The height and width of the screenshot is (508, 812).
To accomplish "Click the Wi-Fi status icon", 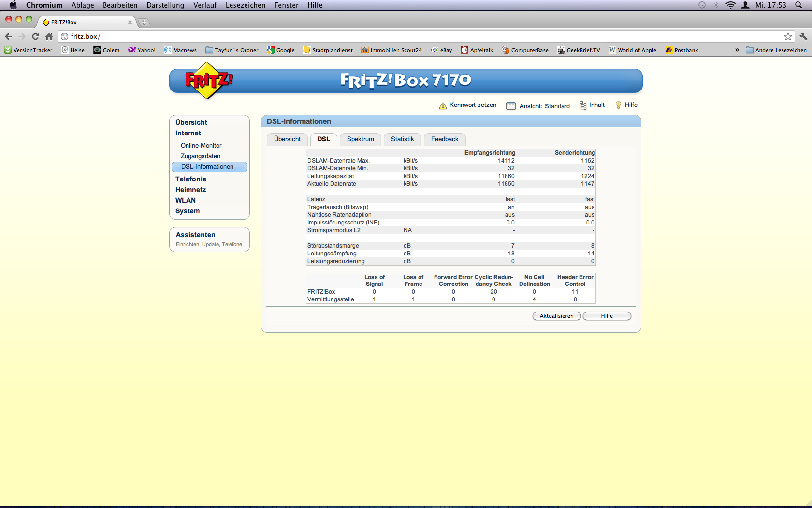I will 731,5.
